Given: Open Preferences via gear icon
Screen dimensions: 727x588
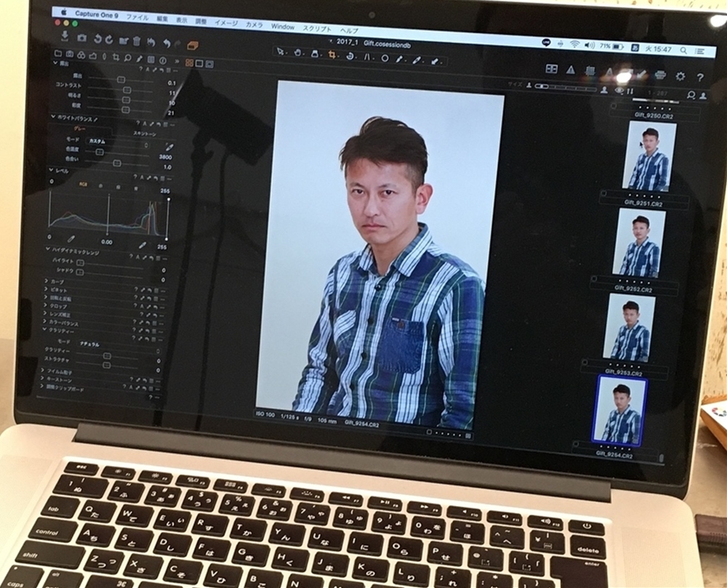Looking at the screenshot, I should coord(680,76).
